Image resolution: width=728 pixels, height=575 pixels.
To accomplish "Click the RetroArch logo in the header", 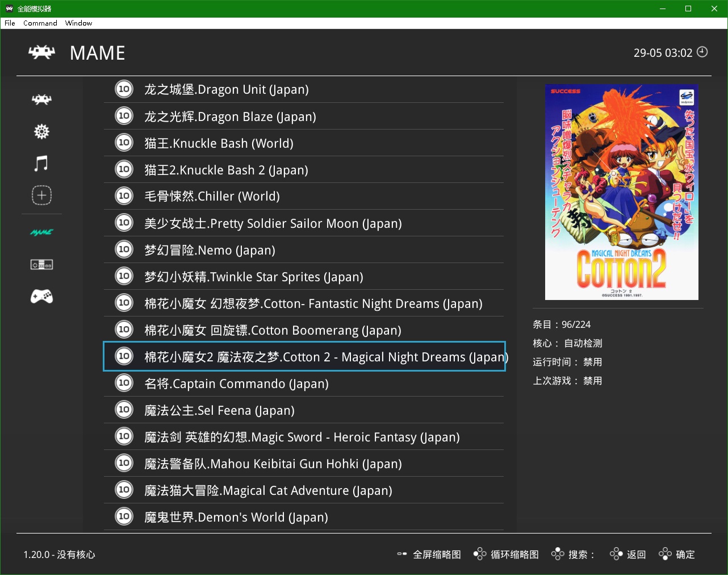I will click(42, 53).
